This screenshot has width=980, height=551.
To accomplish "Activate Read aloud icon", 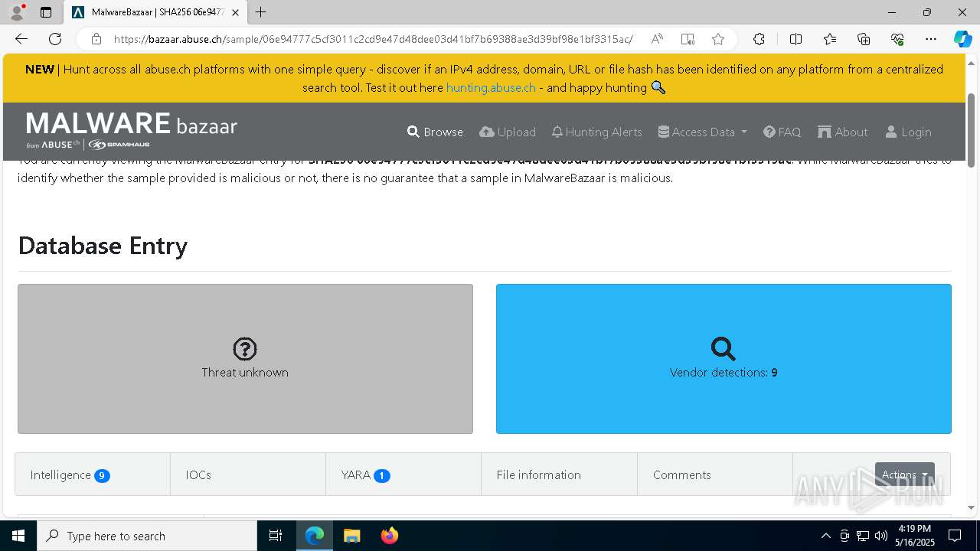I will coord(657,39).
